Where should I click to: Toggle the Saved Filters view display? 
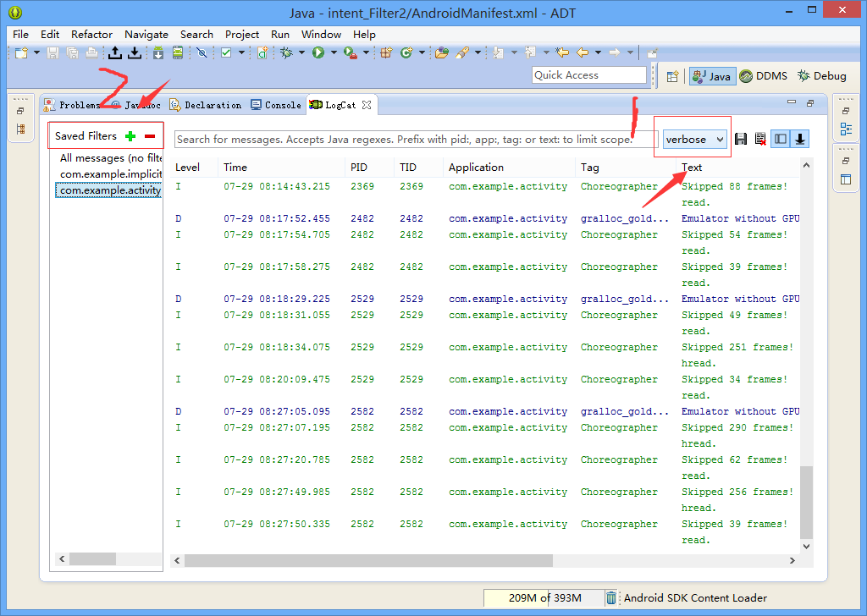780,140
